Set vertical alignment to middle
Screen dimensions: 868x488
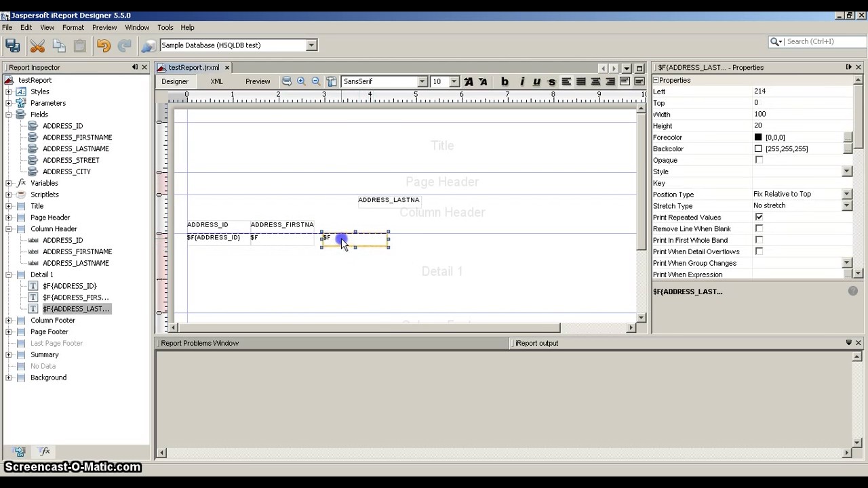[x=639, y=81]
